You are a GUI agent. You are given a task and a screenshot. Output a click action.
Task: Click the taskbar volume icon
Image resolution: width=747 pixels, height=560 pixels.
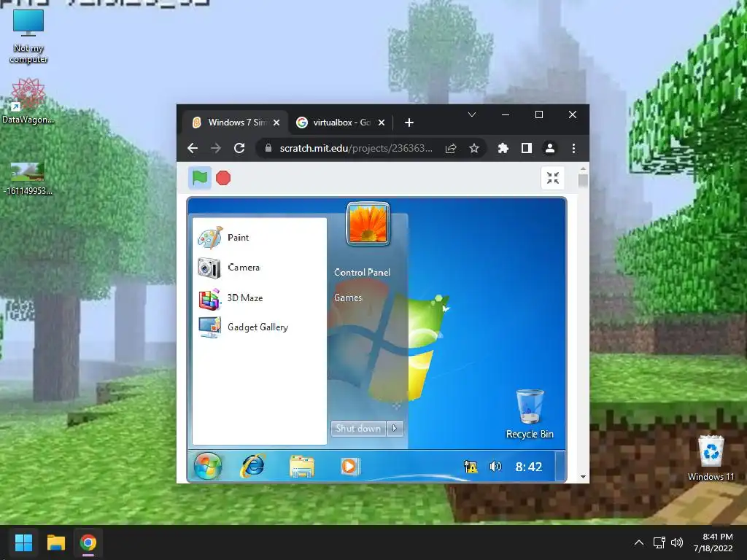(676, 542)
